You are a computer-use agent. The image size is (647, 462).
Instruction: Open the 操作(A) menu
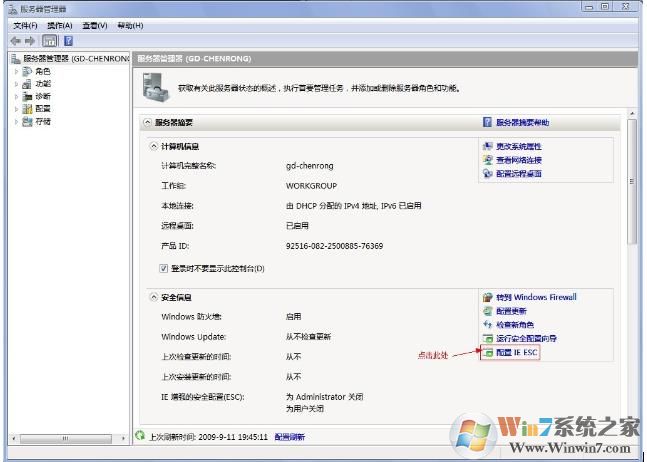click(x=59, y=26)
